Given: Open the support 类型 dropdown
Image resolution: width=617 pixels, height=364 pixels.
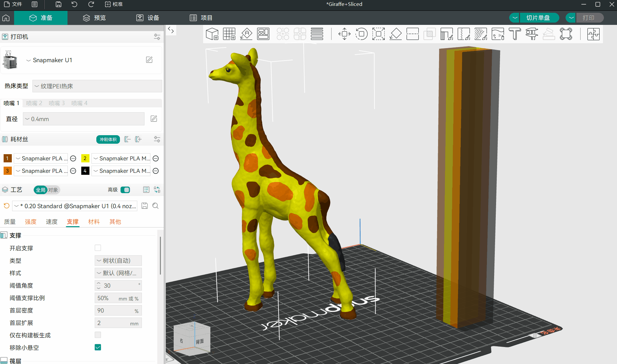Looking at the screenshot, I should pos(118,261).
